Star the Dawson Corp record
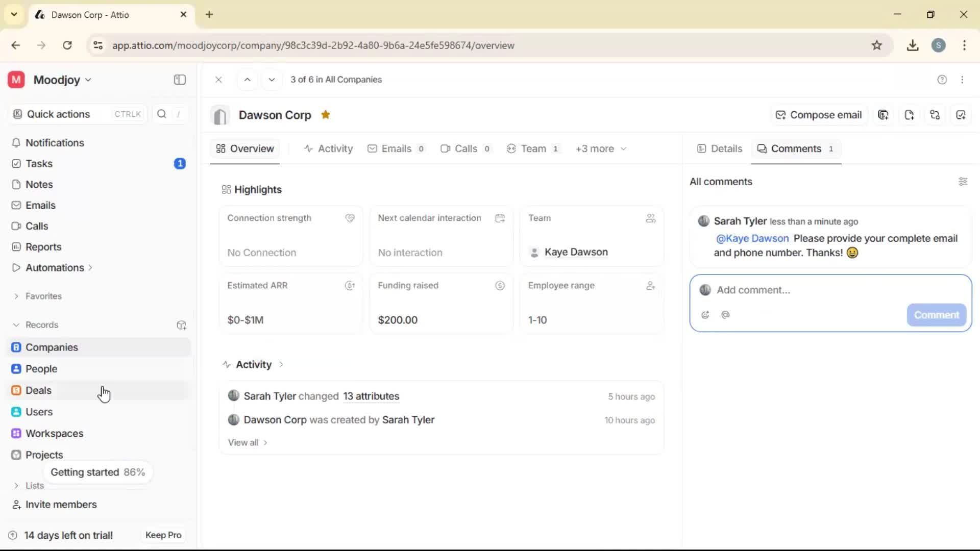Image resolution: width=980 pixels, height=551 pixels. tap(326, 115)
